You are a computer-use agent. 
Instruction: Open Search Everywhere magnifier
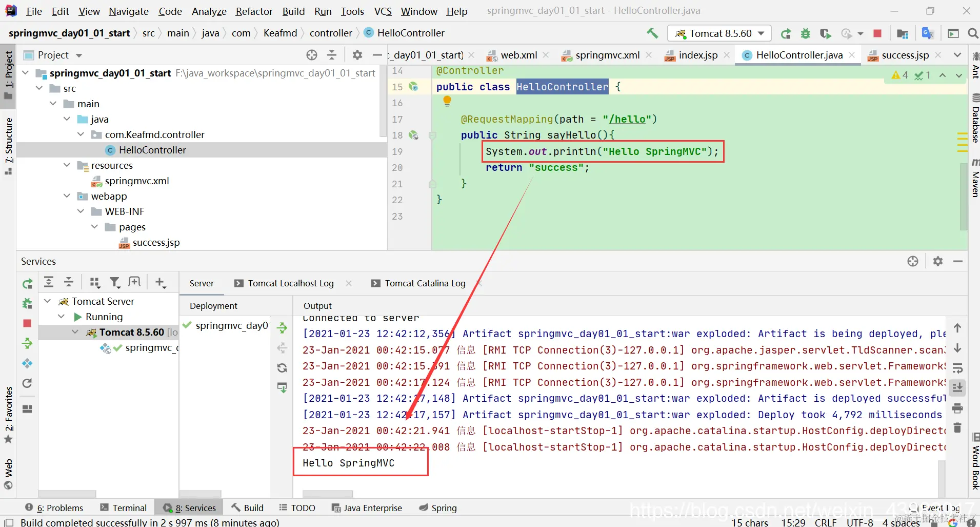tap(973, 33)
